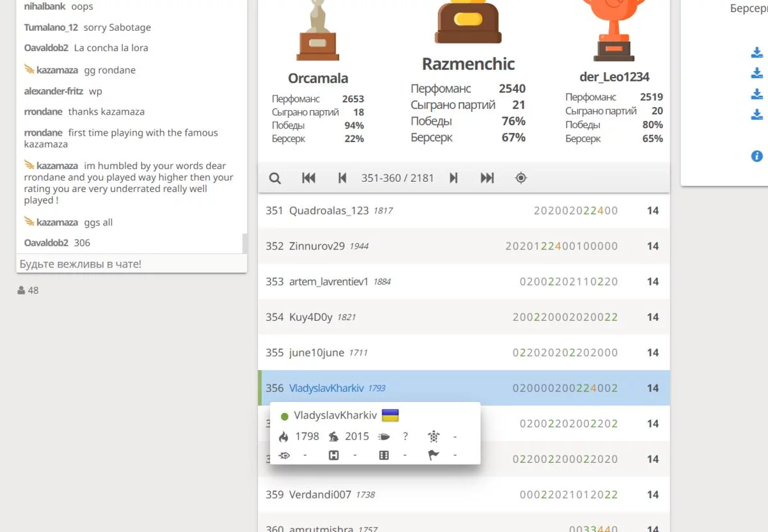Click kazamaza username in chat

(x=57, y=70)
